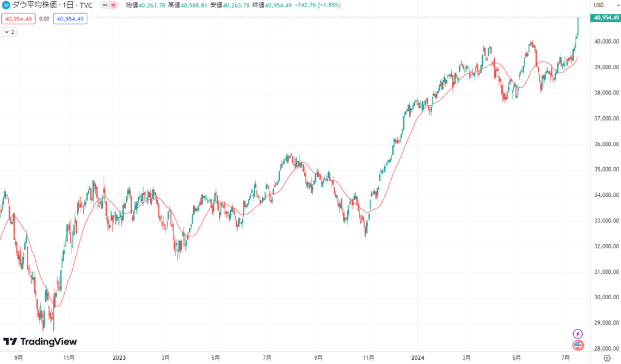Open chart settings gear icon
621x364 pixels.
pos(606,358)
